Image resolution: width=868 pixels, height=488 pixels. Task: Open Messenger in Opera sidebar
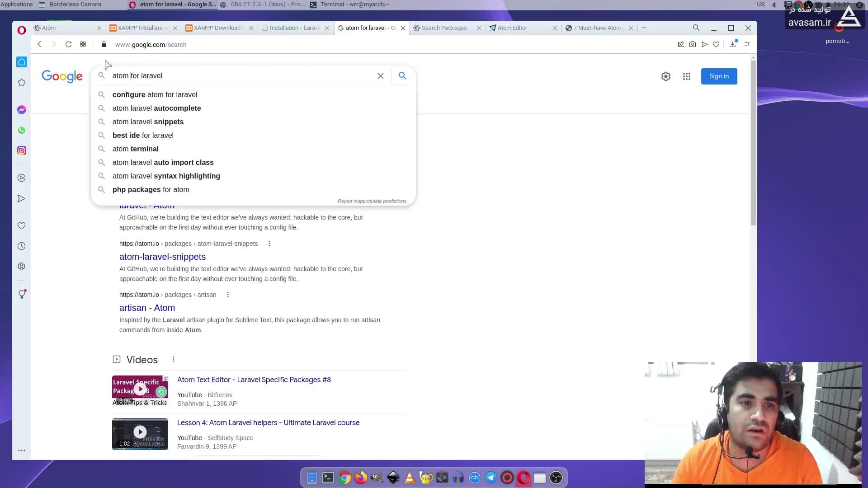click(21, 110)
